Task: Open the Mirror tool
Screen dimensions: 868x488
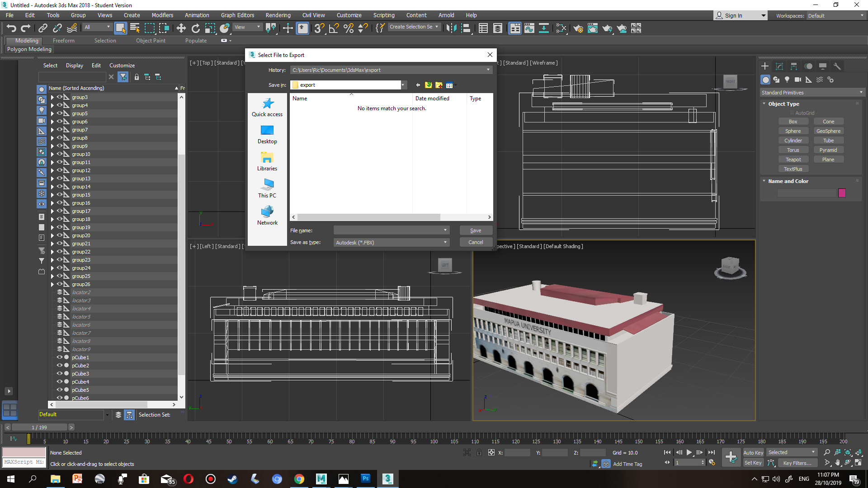Action: tap(451, 28)
